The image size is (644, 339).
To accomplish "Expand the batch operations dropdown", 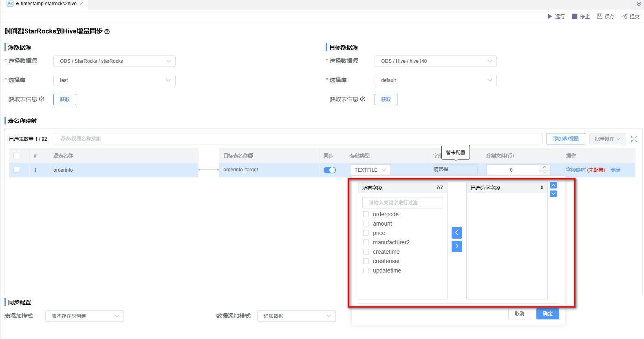I will click(607, 139).
